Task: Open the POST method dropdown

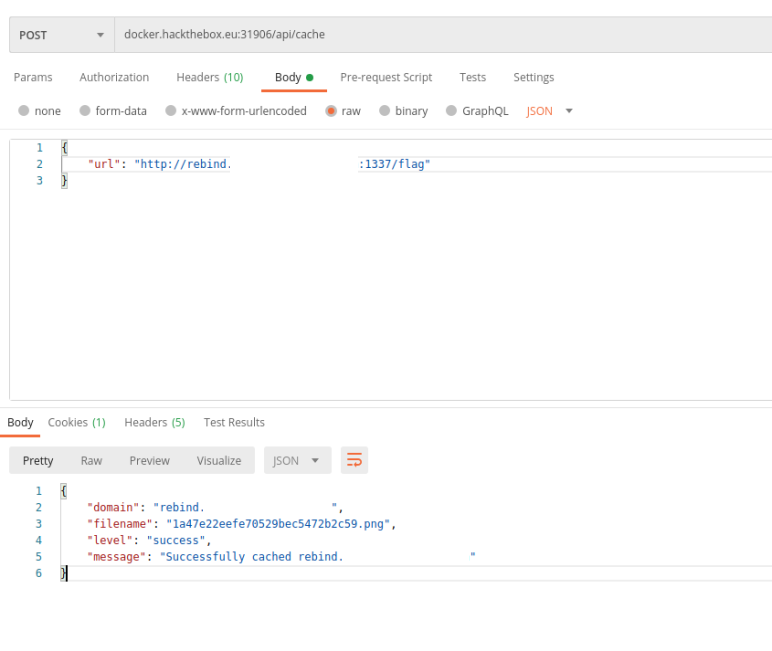Action: pyautogui.click(x=61, y=35)
